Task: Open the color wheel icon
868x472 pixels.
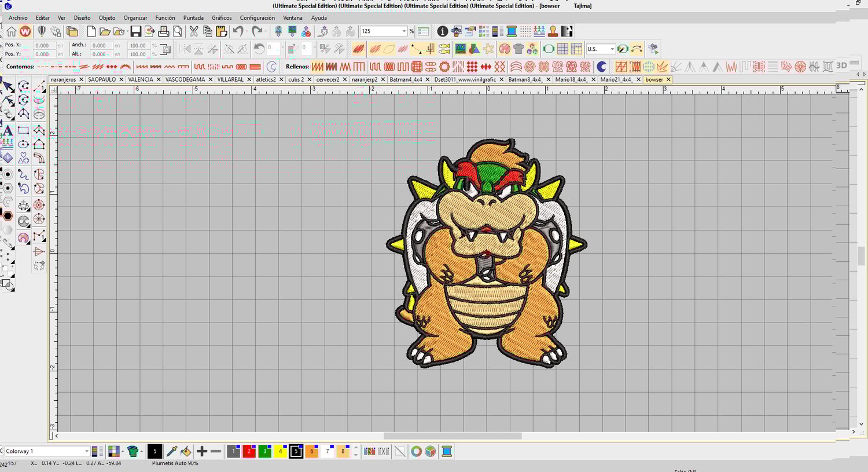Action: (x=416, y=451)
